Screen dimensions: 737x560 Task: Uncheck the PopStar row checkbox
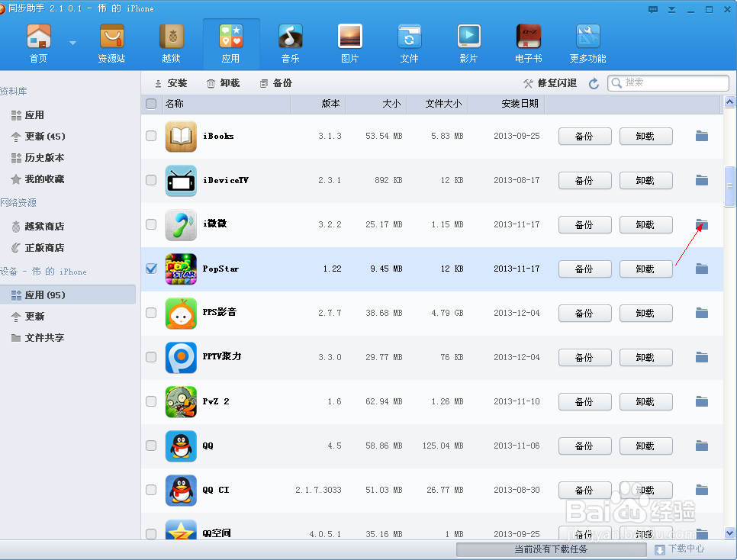[x=151, y=269]
